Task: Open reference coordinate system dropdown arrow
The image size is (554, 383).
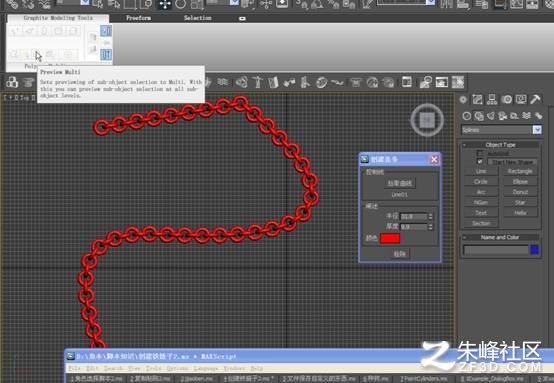Action: (x=235, y=3)
